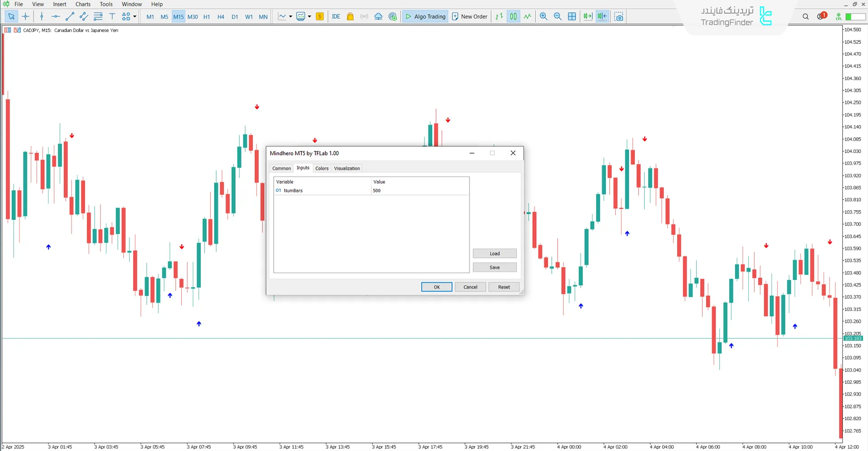Click the Load button for inputs
The width and height of the screenshot is (868, 451).
pyautogui.click(x=494, y=254)
